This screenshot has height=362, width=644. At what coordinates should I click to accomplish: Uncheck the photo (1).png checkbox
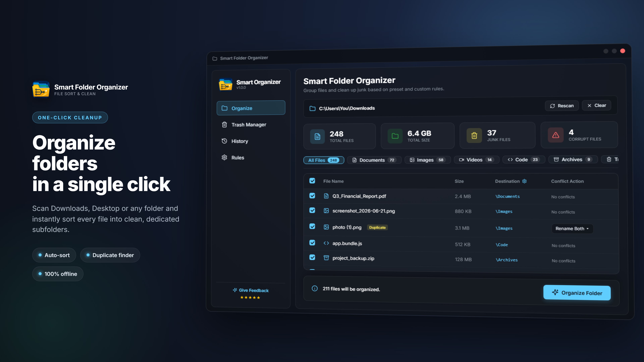[x=312, y=226]
